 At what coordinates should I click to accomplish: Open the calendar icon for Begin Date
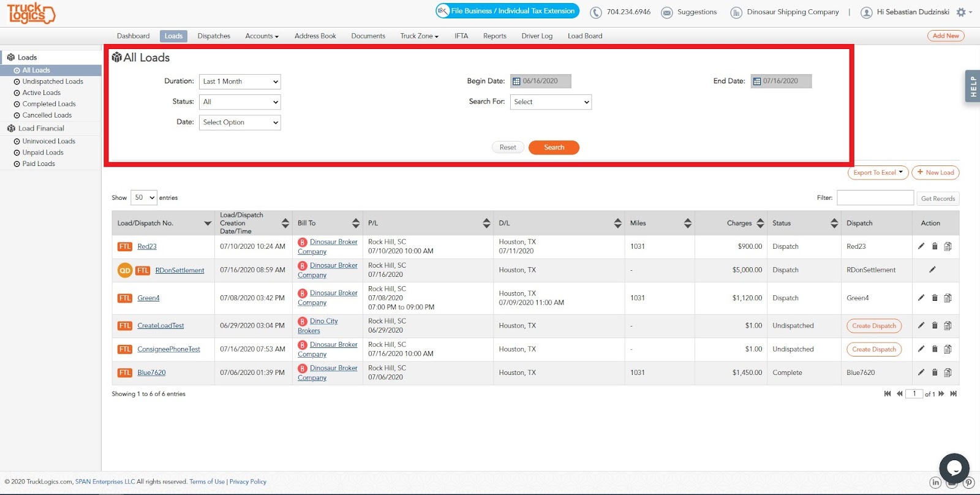[x=516, y=81]
